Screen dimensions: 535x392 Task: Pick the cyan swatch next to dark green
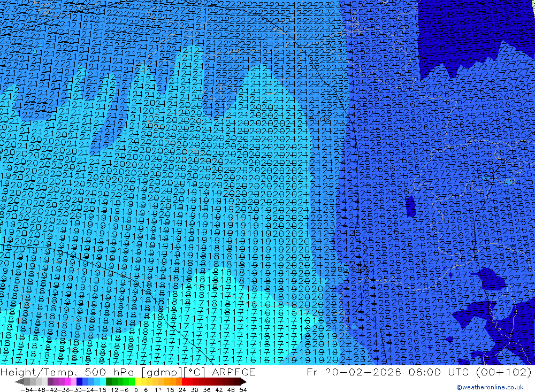click(103, 382)
